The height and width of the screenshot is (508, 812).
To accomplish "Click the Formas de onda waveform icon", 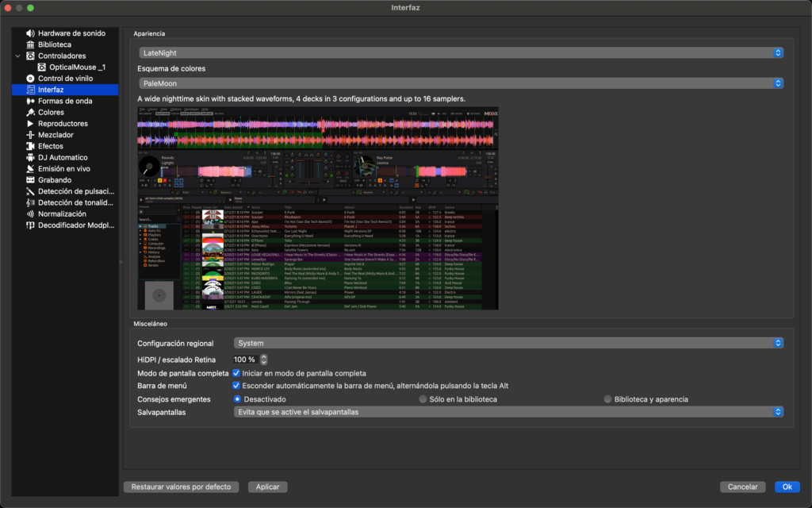I will [31, 101].
